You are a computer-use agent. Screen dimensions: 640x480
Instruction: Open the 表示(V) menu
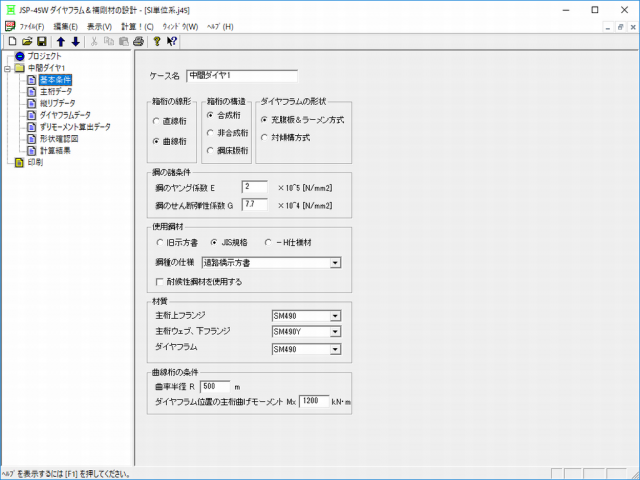point(98,25)
